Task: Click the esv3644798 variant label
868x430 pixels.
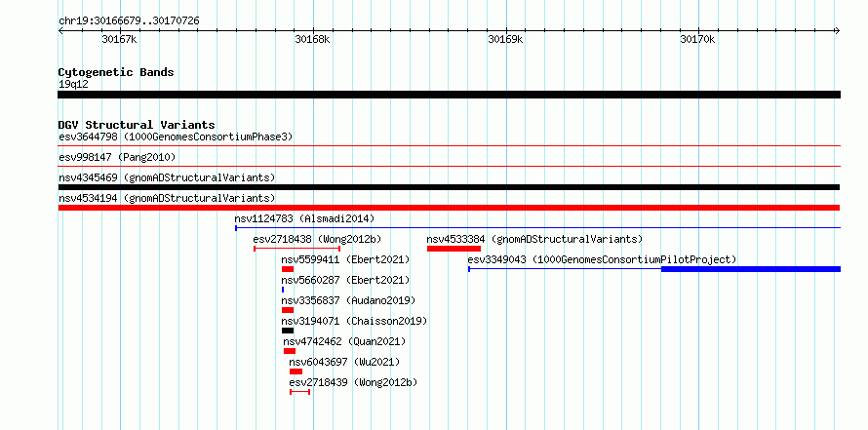Action: (x=176, y=137)
